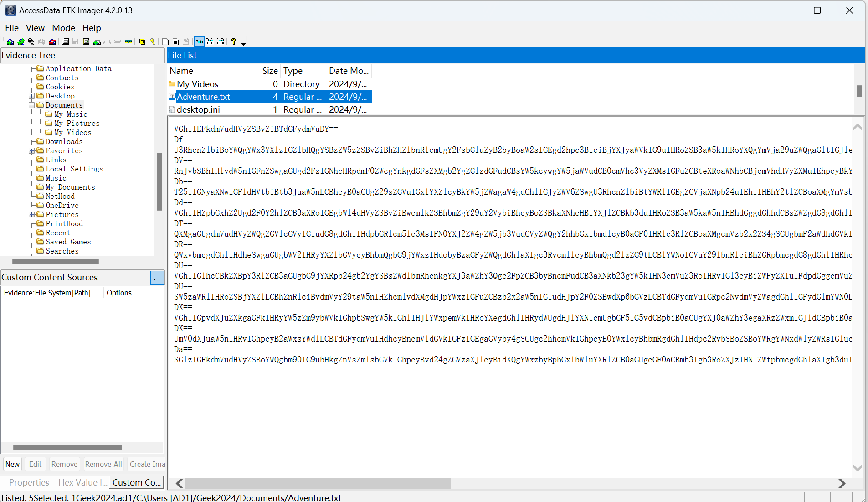Click viewer vertical scrollbar down arrow
Image resolution: width=868 pixels, height=502 pixels.
coord(858,468)
